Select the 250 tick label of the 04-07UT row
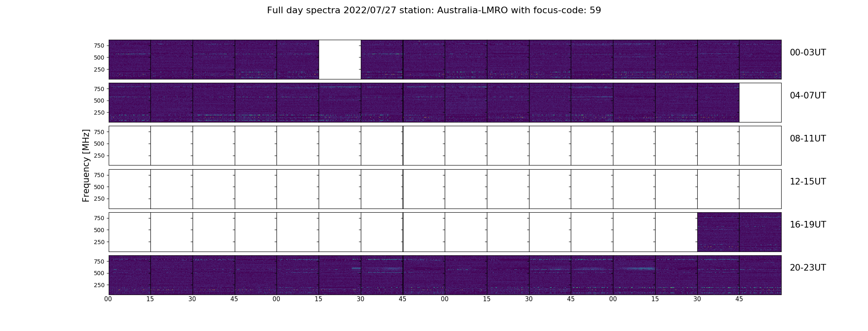This screenshot has width=868, height=331. click(x=99, y=113)
